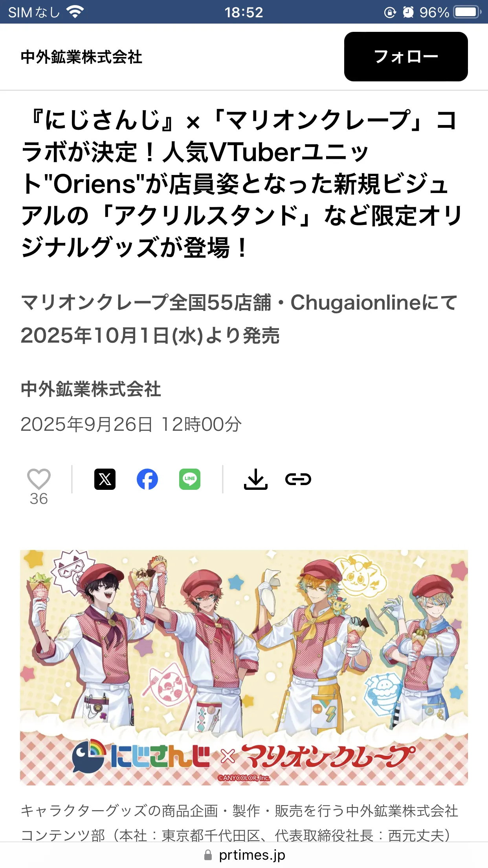
Task: Share the article on X
Action: (105, 479)
